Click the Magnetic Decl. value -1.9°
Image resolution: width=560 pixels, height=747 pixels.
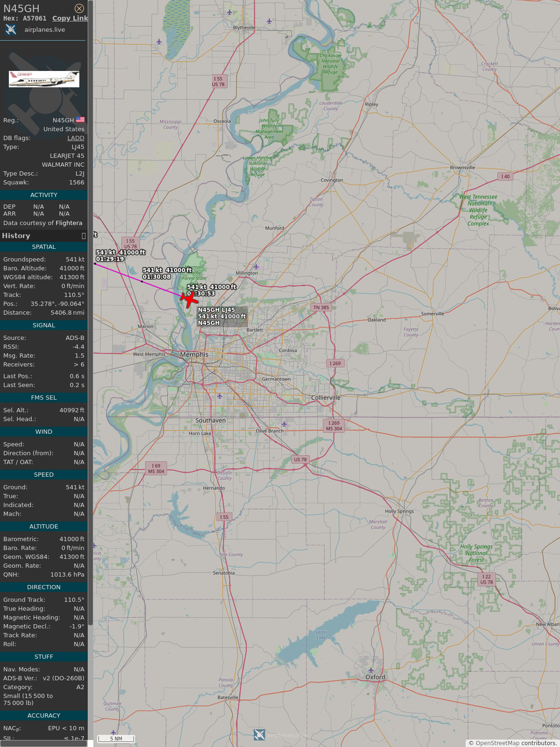coord(77,627)
